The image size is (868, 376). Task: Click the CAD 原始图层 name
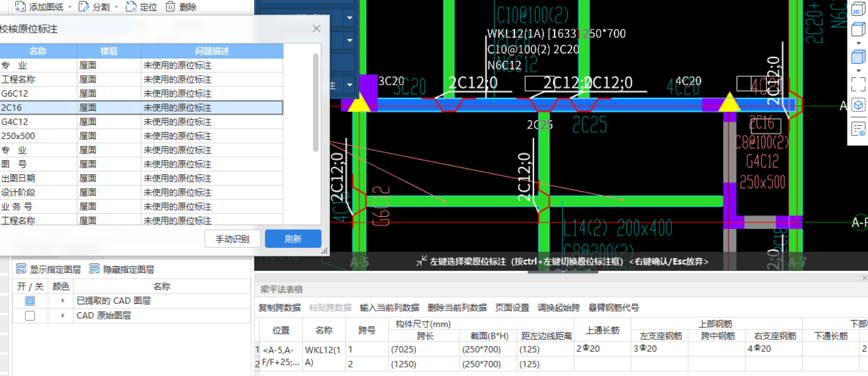[x=104, y=316]
